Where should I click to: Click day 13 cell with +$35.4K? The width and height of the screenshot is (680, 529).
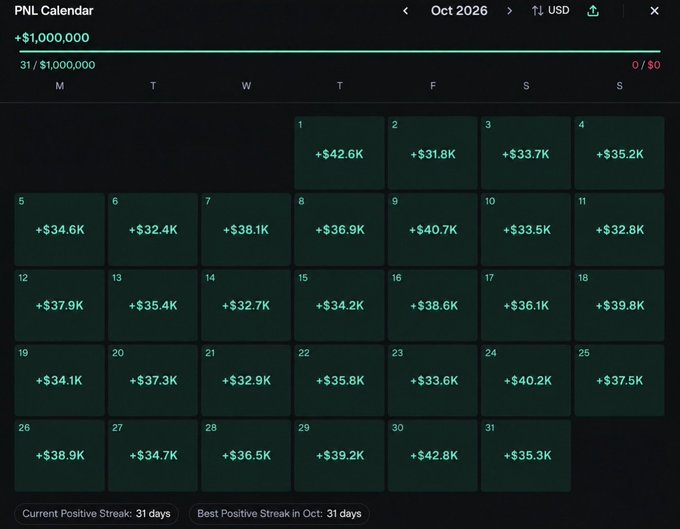pos(153,305)
